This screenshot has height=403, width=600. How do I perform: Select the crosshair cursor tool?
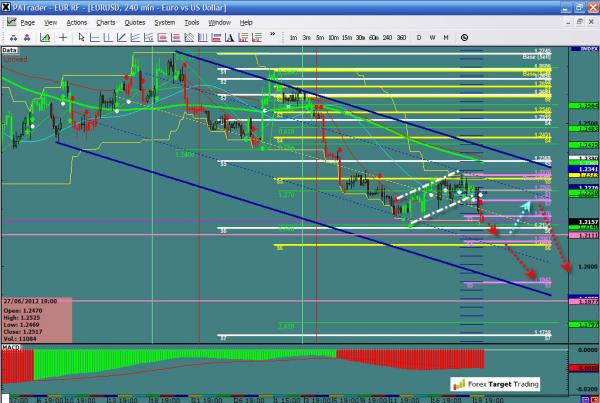[x=63, y=37]
